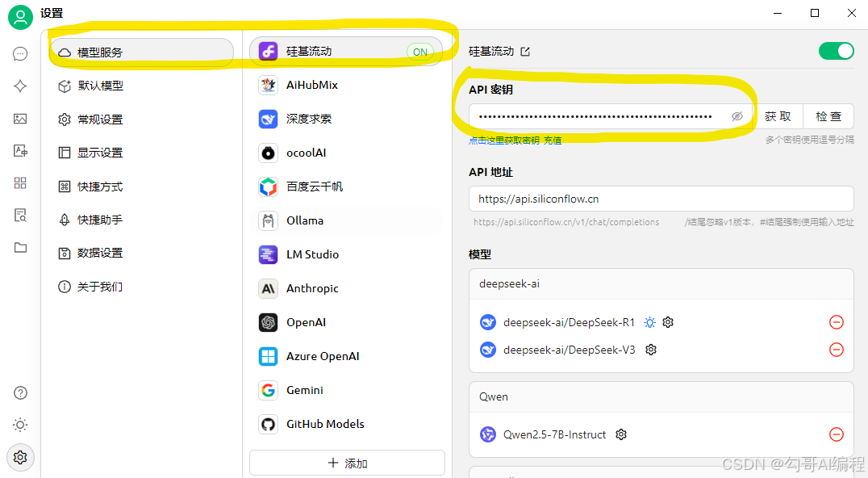
Task: Open the files folder sidebar icon
Action: (x=20, y=247)
